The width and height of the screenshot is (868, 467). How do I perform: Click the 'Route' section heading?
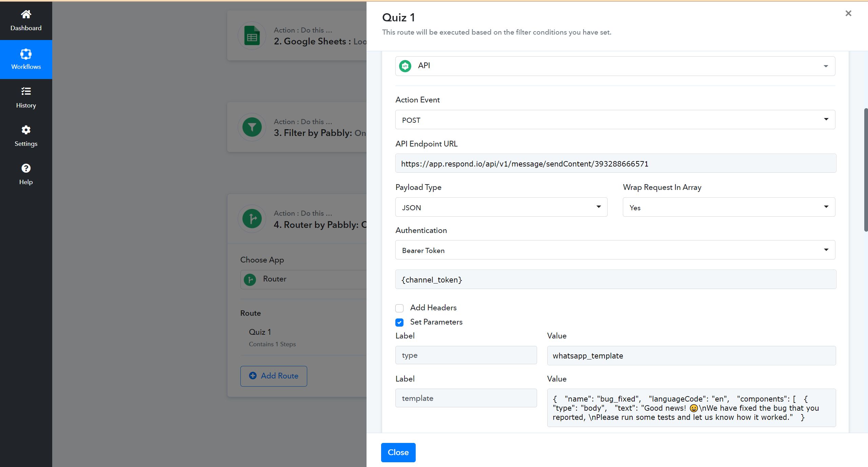point(251,313)
